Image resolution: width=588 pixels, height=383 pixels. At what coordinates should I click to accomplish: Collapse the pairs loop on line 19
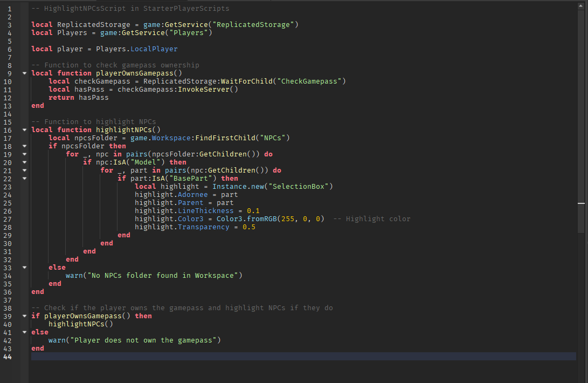24,154
